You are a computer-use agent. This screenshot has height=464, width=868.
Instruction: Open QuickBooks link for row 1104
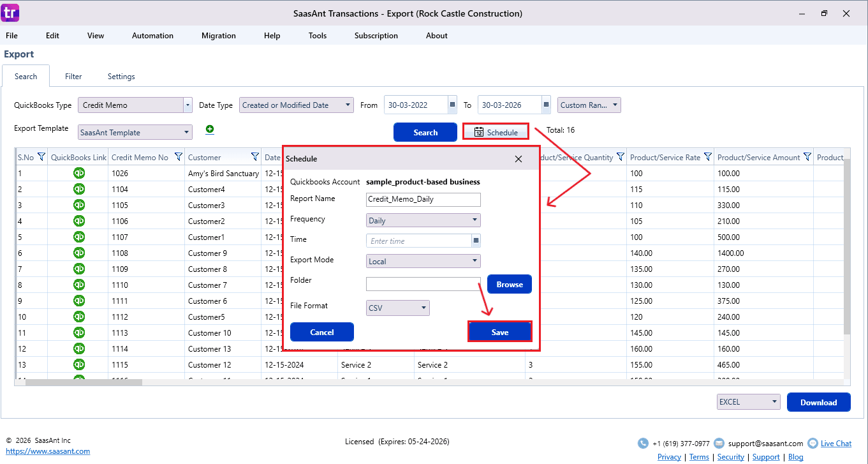79,189
